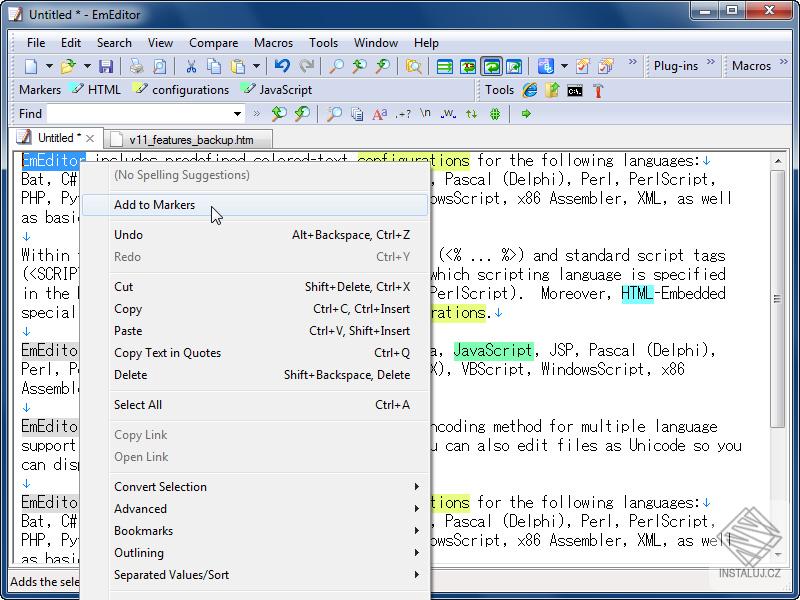
Task: Click the Cut scissors toolbar icon
Action: point(190,66)
